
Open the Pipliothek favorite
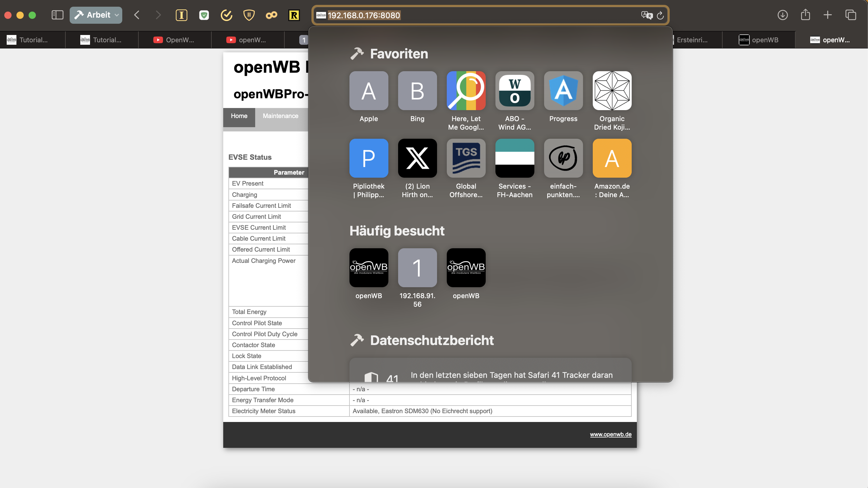pyautogui.click(x=369, y=158)
